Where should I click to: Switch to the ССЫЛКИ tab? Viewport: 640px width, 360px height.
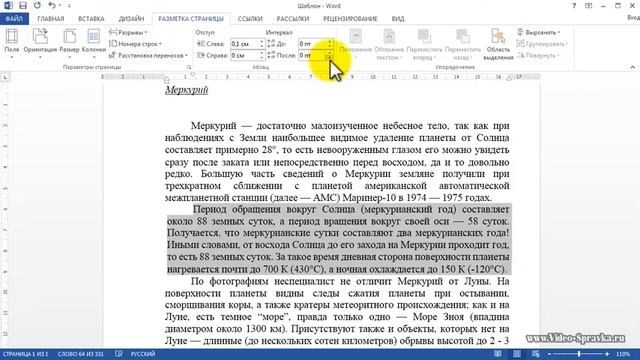(250, 19)
